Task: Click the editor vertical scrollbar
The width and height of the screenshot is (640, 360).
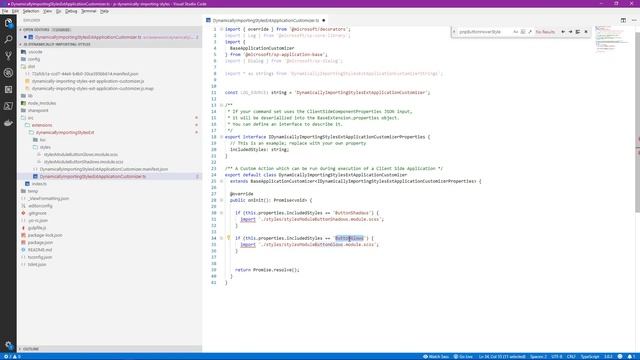Action: (638, 122)
